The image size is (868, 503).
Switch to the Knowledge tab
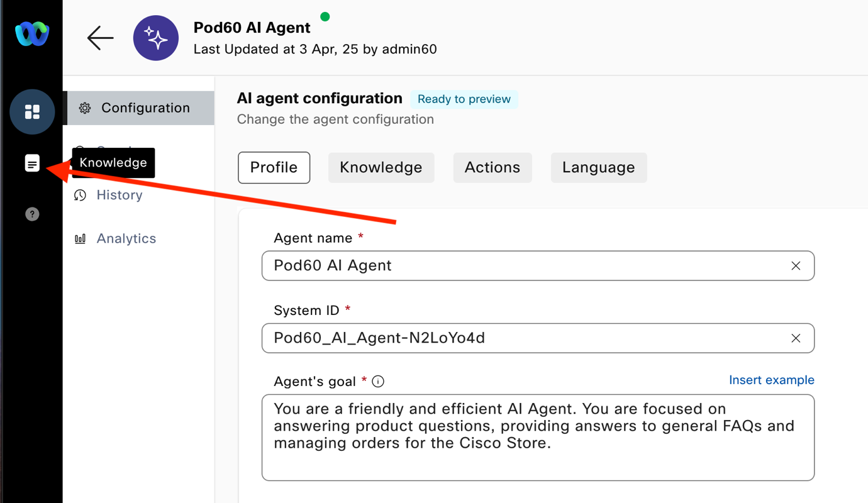click(381, 168)
